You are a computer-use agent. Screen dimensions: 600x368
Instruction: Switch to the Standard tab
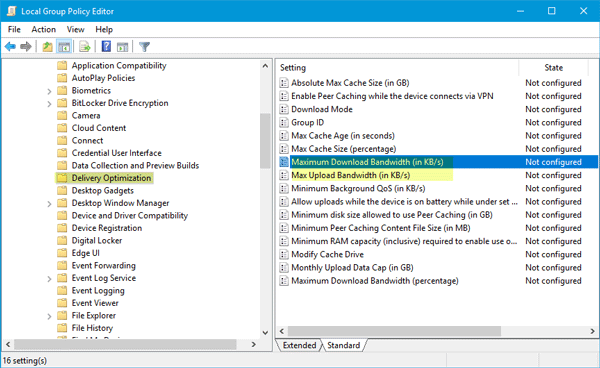[343, 345]
